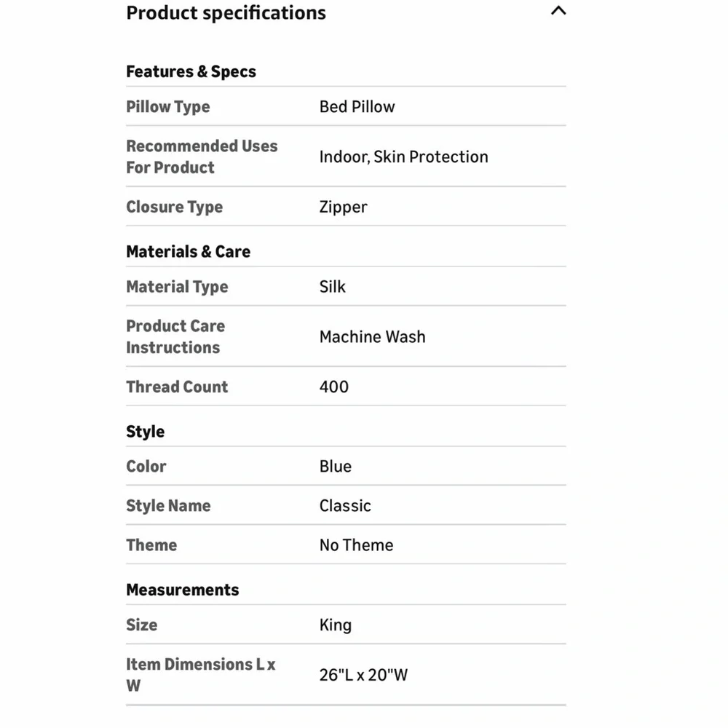728x728 pixels.
Task: Click the Style section heading
Action: [x=146, y=432]
